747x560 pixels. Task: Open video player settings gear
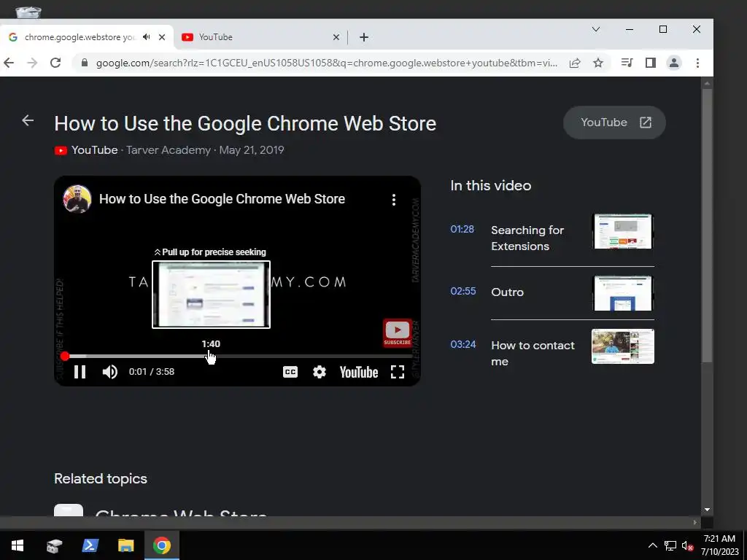point(320,372)
